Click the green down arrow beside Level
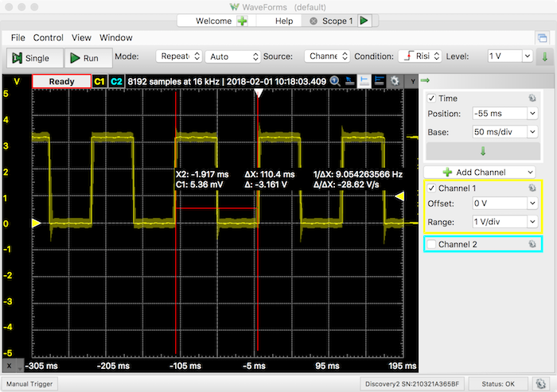Viewport: 557px width, 392px height. 544,56
